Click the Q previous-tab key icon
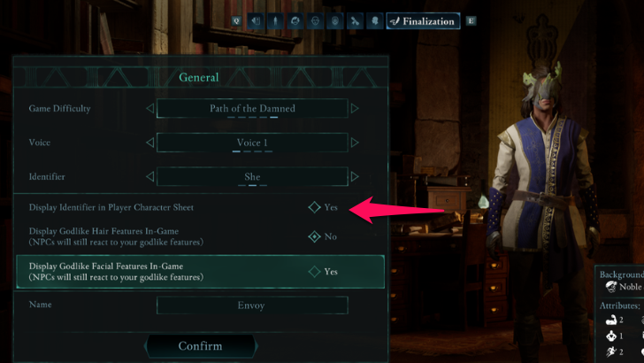 coord(236,21)
